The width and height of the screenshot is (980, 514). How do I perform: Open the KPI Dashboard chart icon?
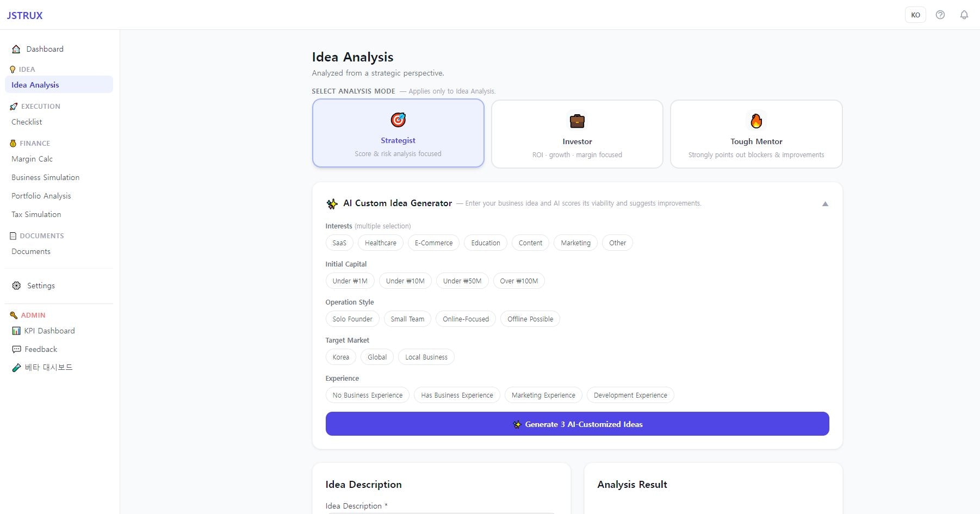16,331
